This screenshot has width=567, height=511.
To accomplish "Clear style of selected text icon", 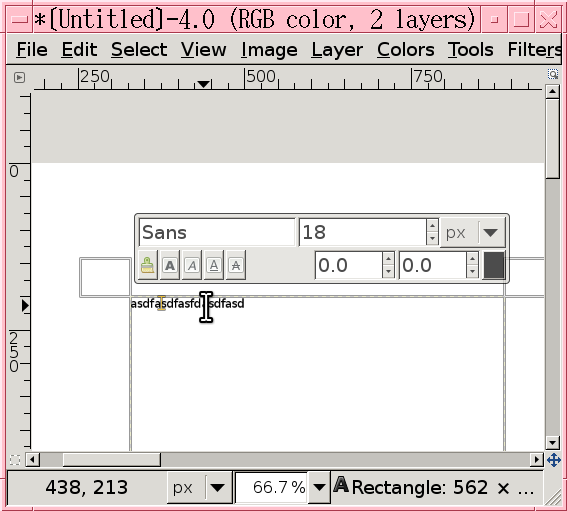I will (148, 265).
